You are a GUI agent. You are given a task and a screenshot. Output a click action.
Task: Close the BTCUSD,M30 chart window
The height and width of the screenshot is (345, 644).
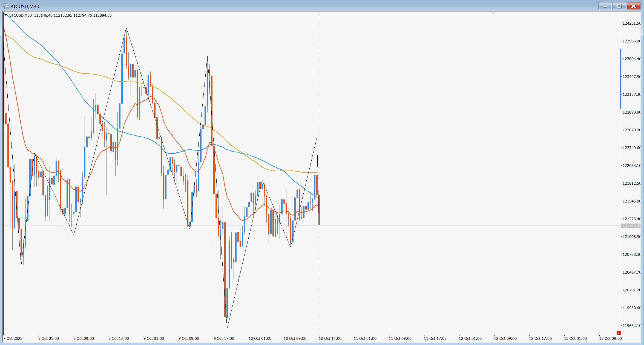633,6
